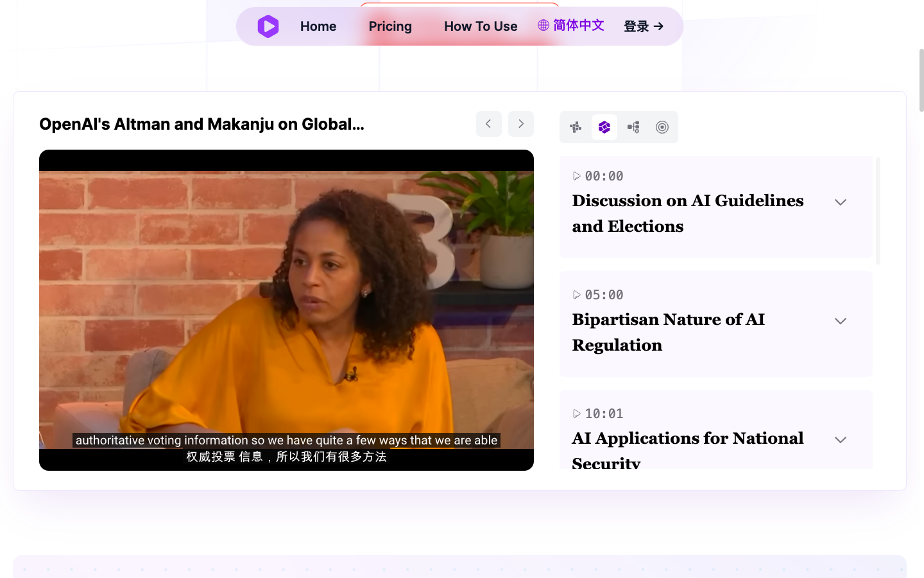Click the globe icon beside 简体中文
The image size is (924, 578).
pyautogui.click(x=543, y=25)
